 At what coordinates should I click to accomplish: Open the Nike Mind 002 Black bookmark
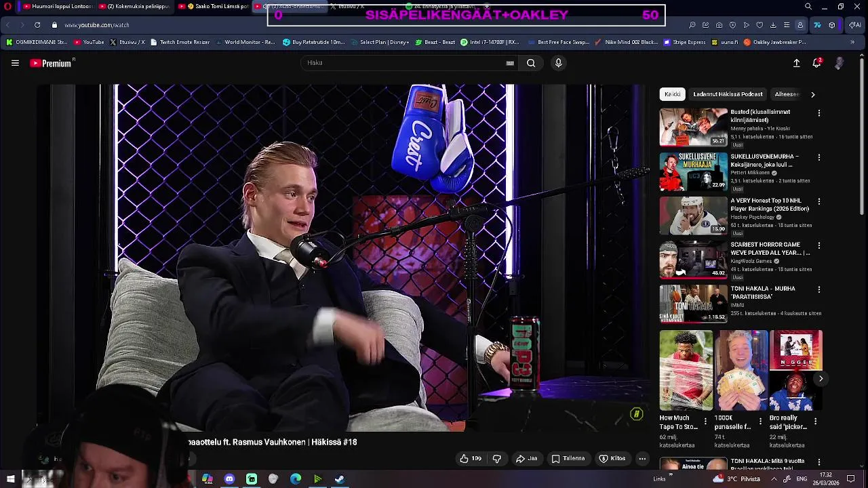(625, 42)
